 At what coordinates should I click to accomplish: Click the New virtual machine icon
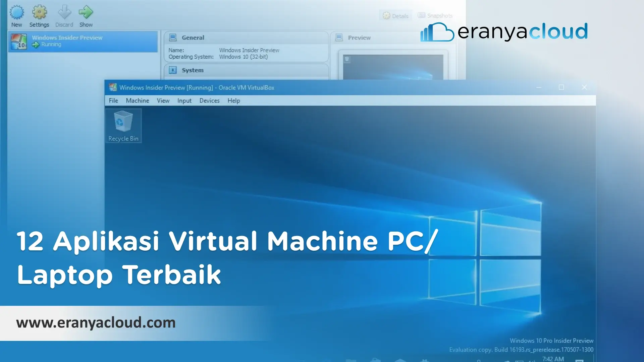pyautogui.click(x=16, y=12)
